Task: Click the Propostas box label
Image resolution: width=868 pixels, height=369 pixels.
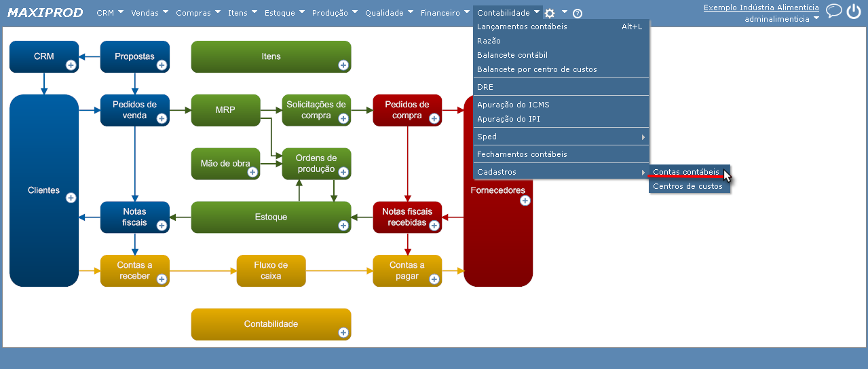Action: (x=134, y=56)
